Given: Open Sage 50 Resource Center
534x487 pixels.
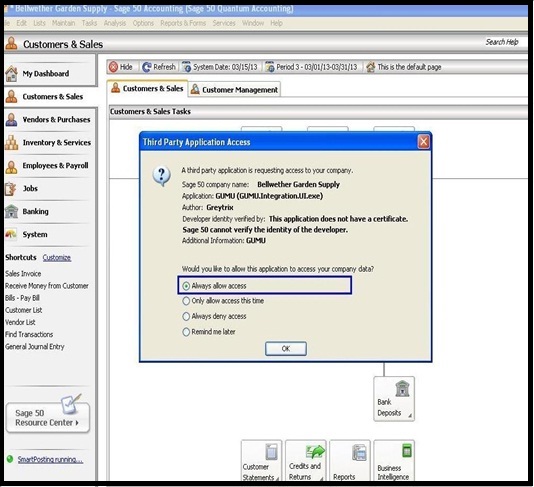Looking at the screenshot, I should tap(48, 418).
